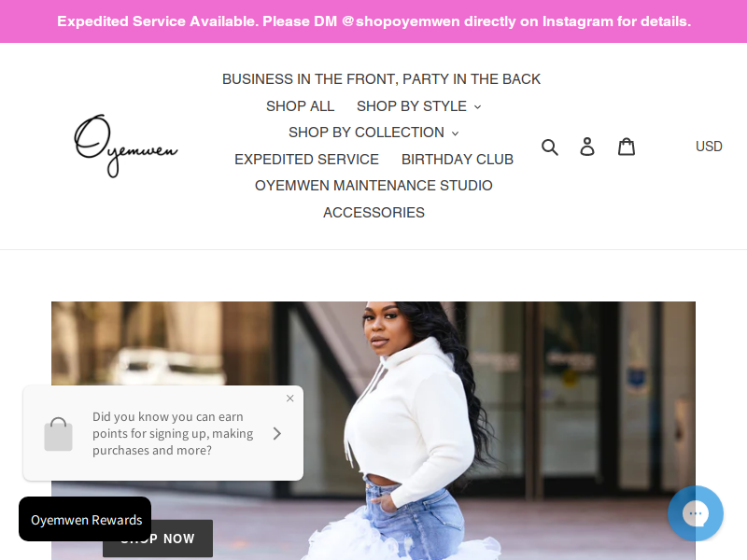Image resolution: width=747 pixels, height=560 pixels.
Task: Open the shopping bag cart icon
Action: pyautogui.click(x=626, y=147)
